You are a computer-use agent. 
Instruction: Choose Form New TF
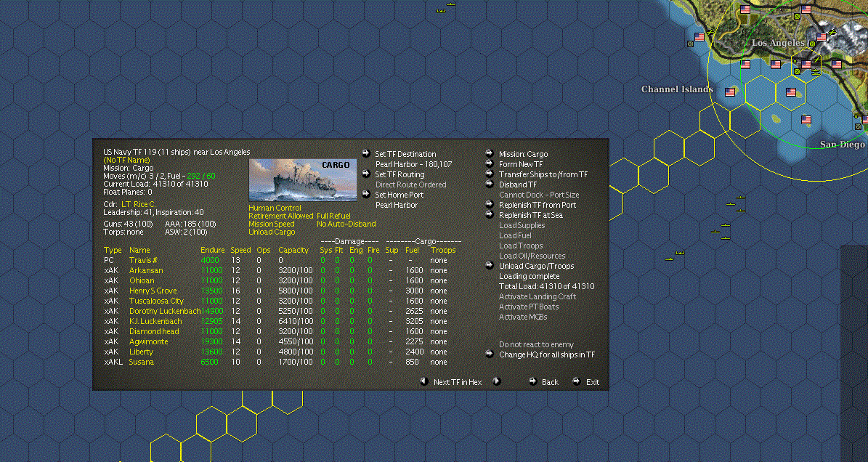[521, 164]
